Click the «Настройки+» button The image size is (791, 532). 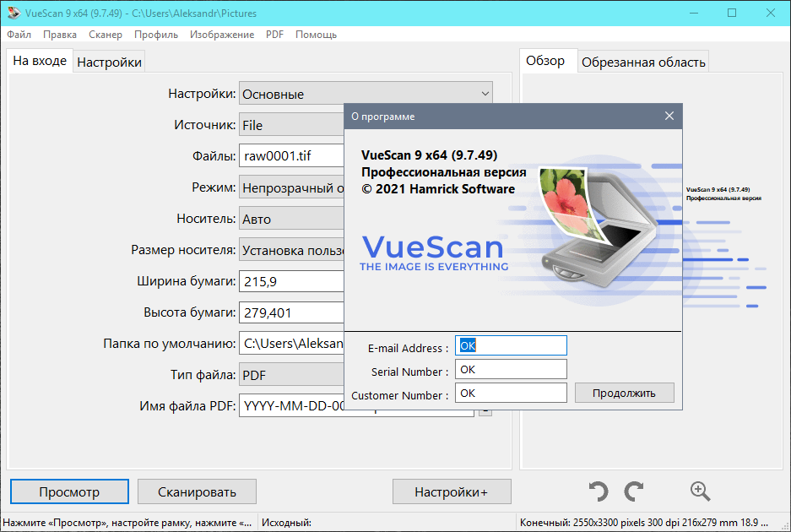tap(452, 491)
